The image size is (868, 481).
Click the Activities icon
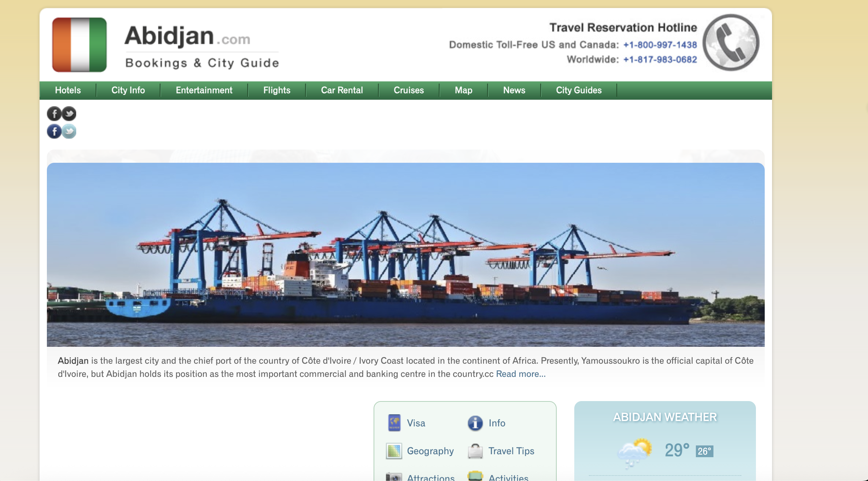[475, 477]
